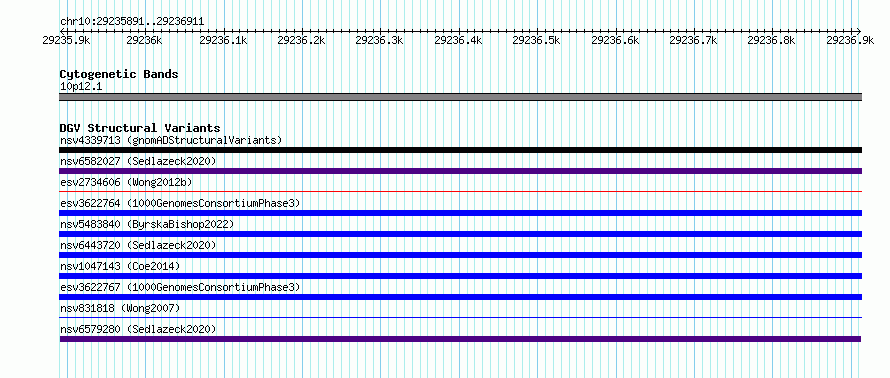Click the right arrowhead of the ruler

tap(859, 31)
